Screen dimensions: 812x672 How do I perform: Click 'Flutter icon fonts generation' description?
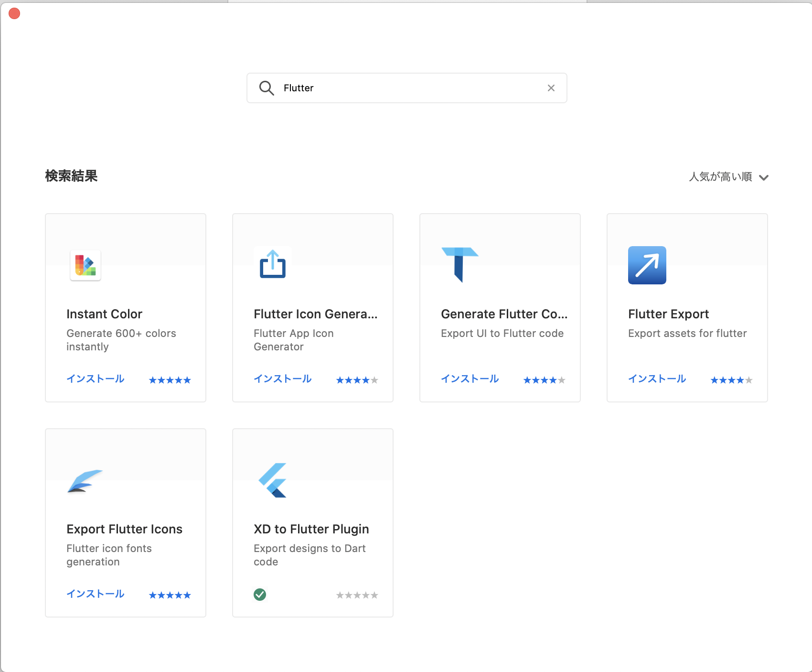(x=109, y=555)
